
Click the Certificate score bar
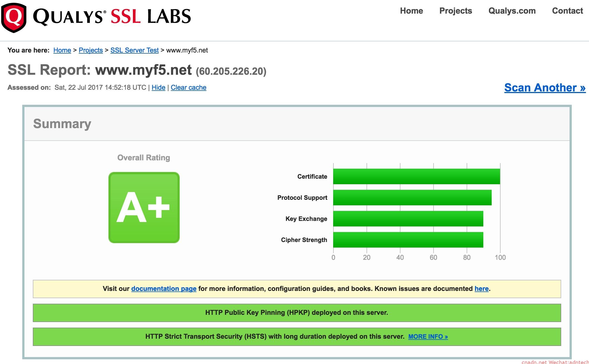tap(416, 176)
